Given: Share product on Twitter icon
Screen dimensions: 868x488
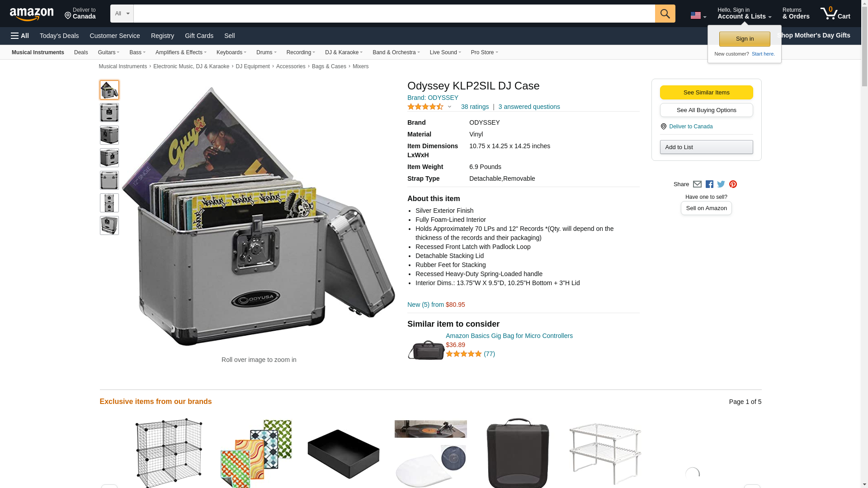Looking at the screenshot, I should (x=721, y=184).
